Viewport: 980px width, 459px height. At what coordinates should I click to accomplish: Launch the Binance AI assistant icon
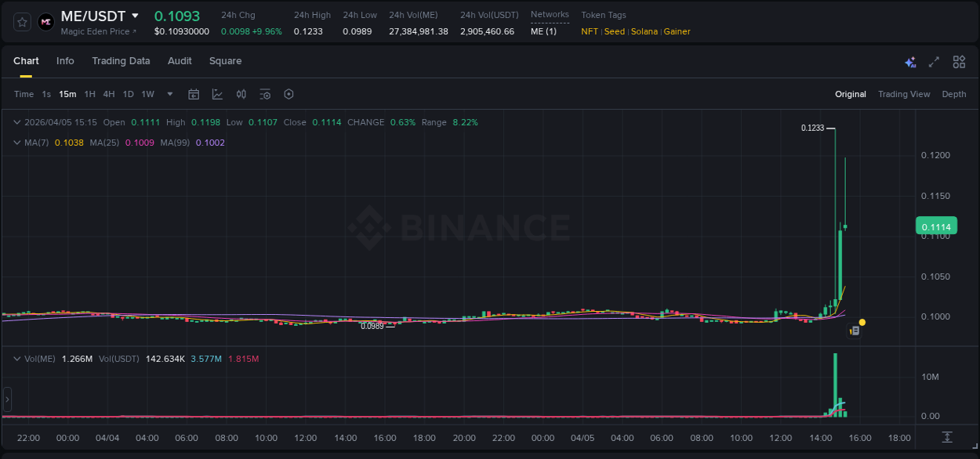click(x=909, y=61)
